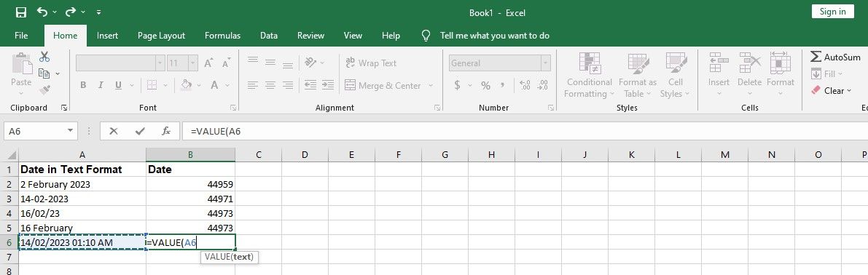Viewport: 868px width, 275px height.
Task: Open Cell Styles gallery
Action: (676, 76)
